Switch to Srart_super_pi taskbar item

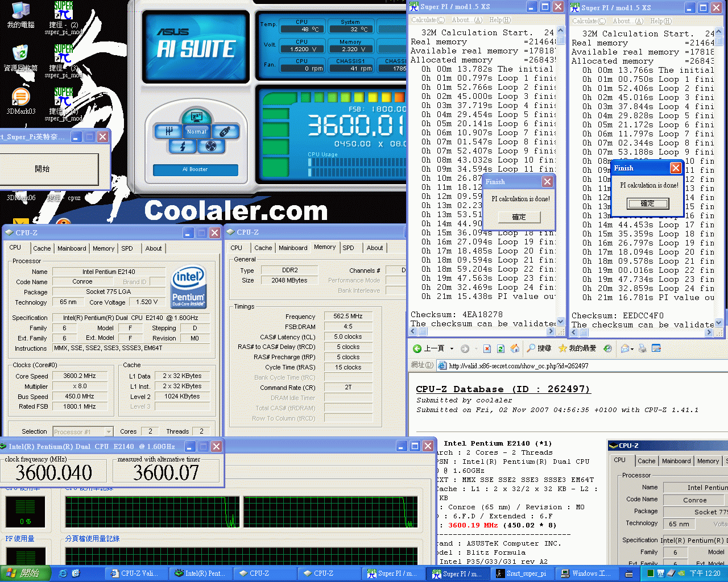coord(521,573)
